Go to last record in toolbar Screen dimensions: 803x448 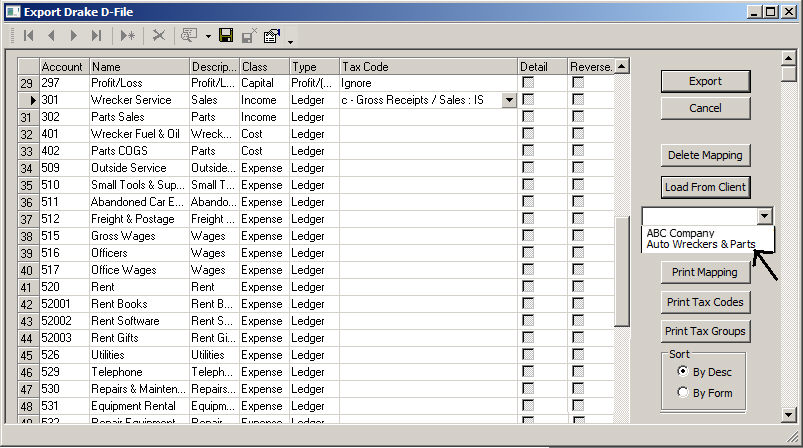click(x=96, y=35)
